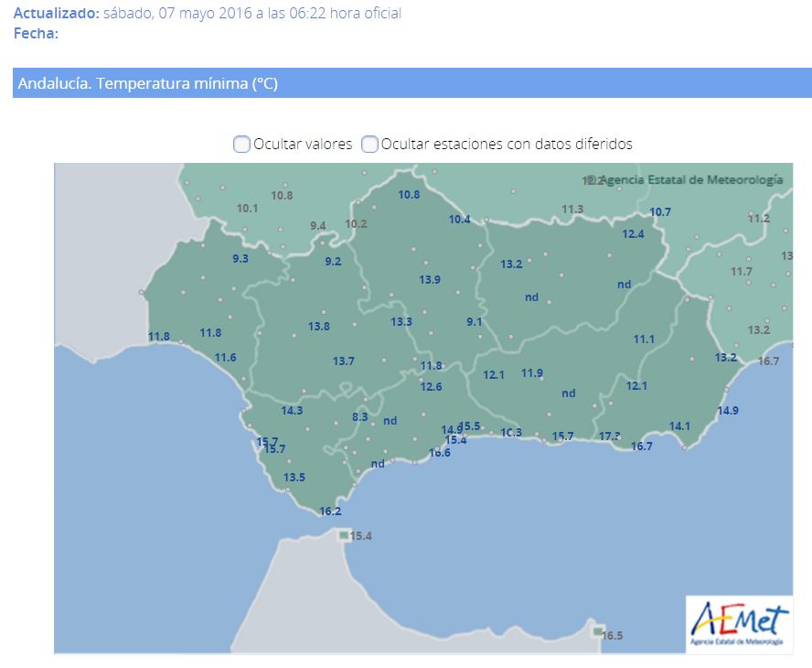Image resolution: width=812 pixels, height=668 pixels.
Task: Click the 11.1 temperature station
Action: (x=644, y=339)
